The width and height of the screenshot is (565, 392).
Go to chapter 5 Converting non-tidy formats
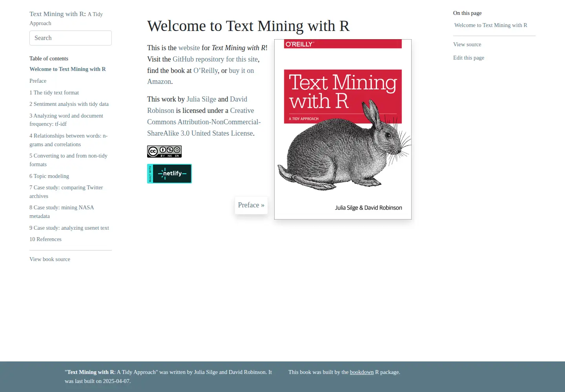[x=68, y=160]
